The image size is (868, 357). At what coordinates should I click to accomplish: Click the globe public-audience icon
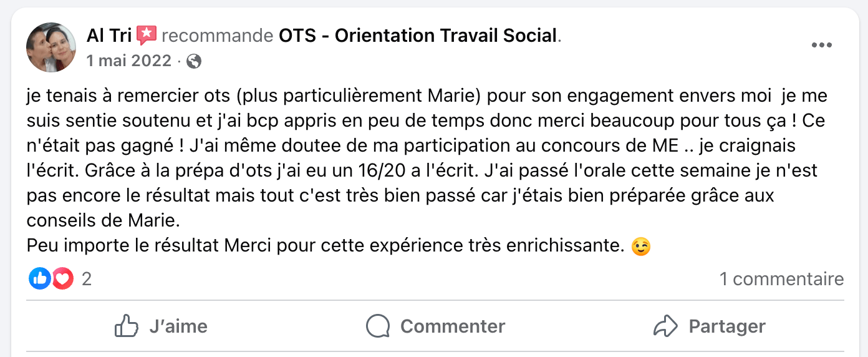pyautogui.click(x=194, y=61)
